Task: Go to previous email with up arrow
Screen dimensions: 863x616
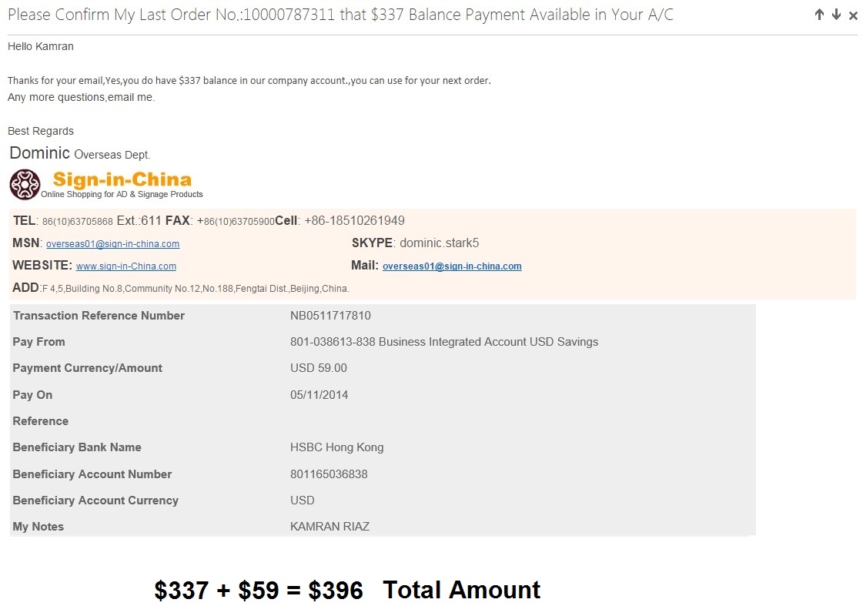Action: pos(819,15)
